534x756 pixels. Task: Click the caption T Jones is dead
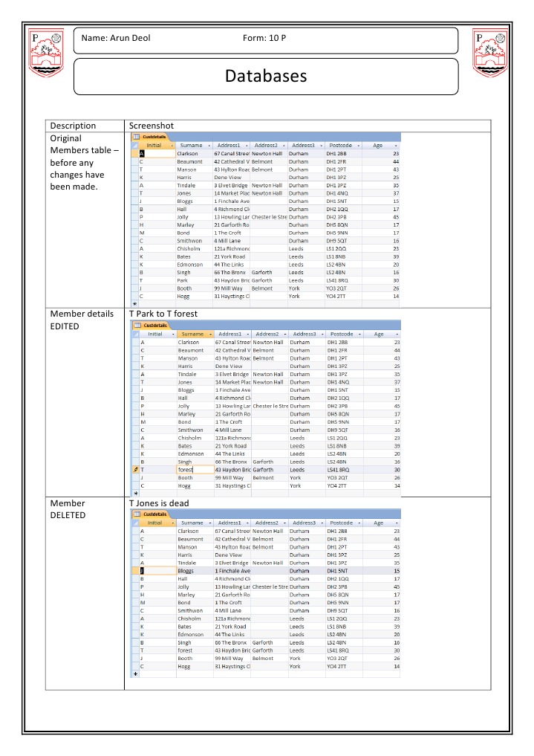[x=159, y=503]
